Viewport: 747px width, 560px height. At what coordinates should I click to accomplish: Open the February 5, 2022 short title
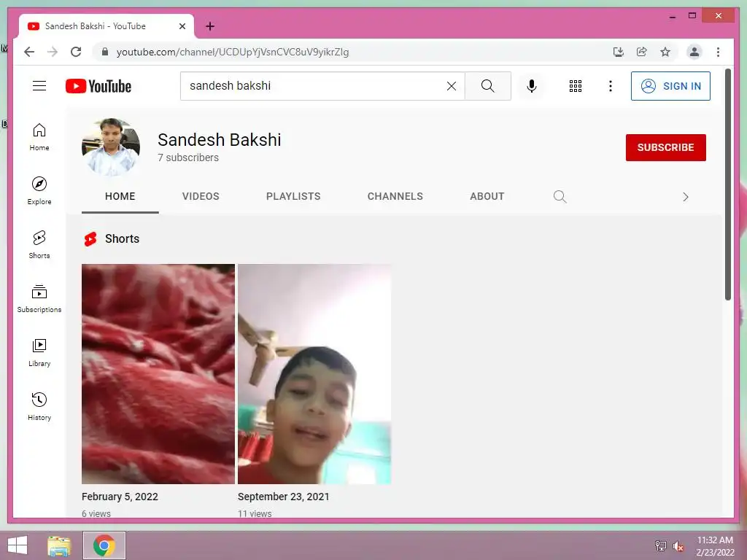(x=120, y=496)
